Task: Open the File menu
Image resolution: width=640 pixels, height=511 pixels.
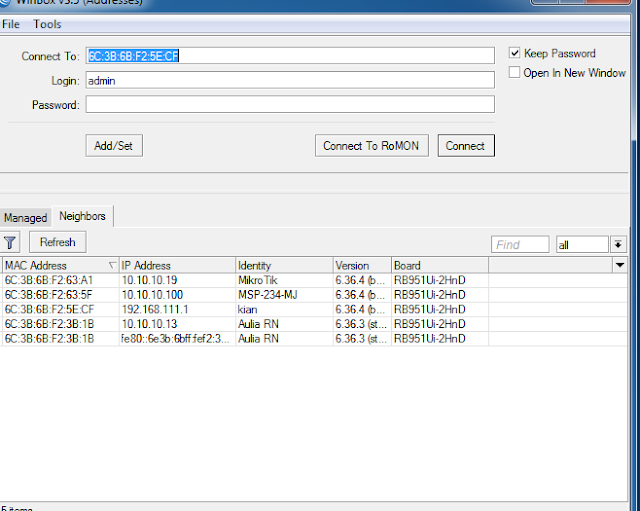Action: [11, 24]
